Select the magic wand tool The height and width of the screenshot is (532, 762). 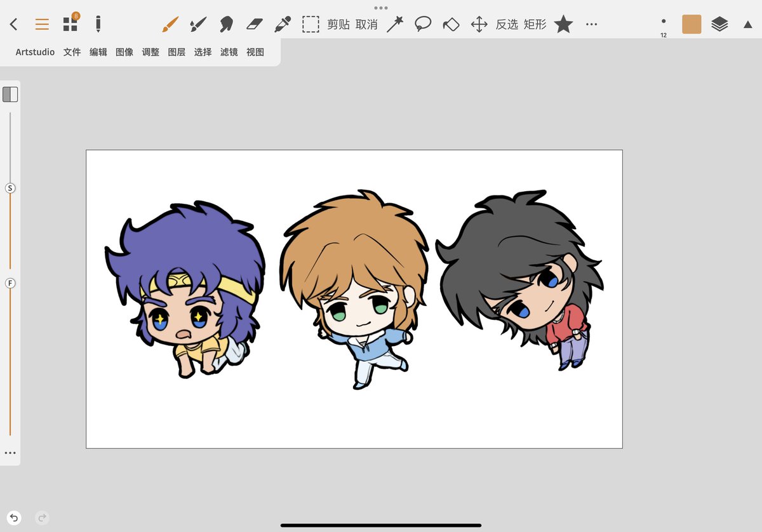pos(395,25)
